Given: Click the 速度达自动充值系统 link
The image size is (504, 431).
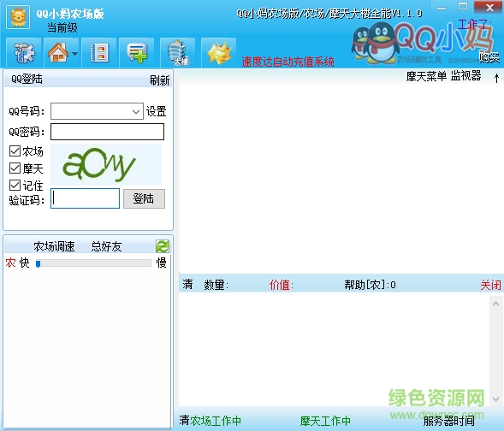Looking at the screenshot, I should [288, 62].
